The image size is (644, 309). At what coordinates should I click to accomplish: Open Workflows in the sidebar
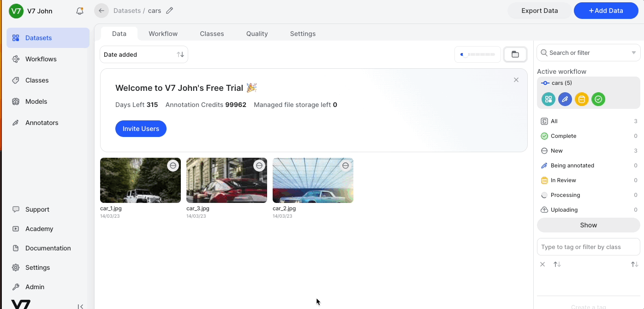48,59
